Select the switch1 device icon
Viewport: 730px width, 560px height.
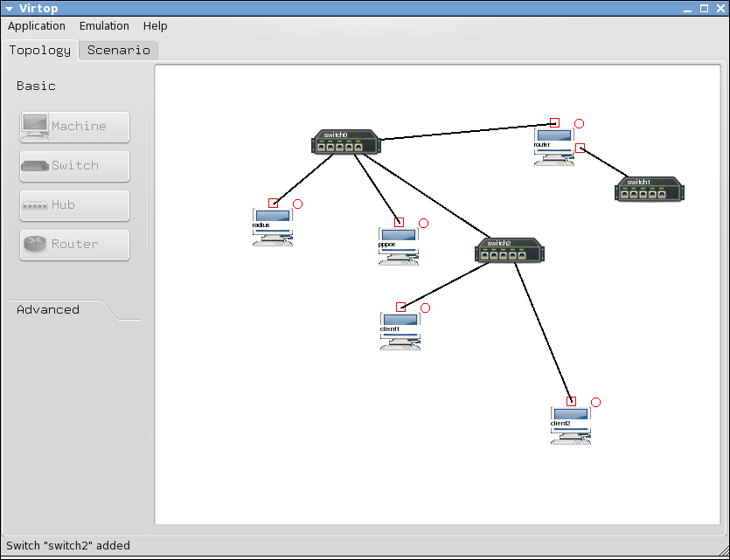(x=649, y=189)
